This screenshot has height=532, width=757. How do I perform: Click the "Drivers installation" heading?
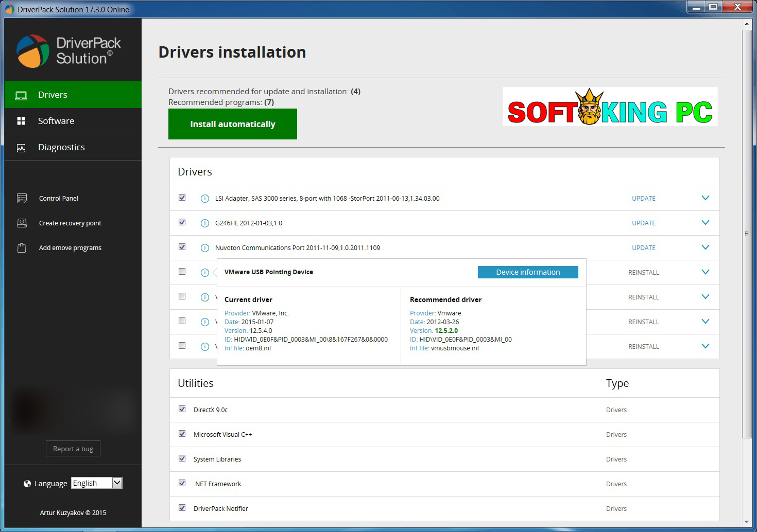click(x=232, y=52)
